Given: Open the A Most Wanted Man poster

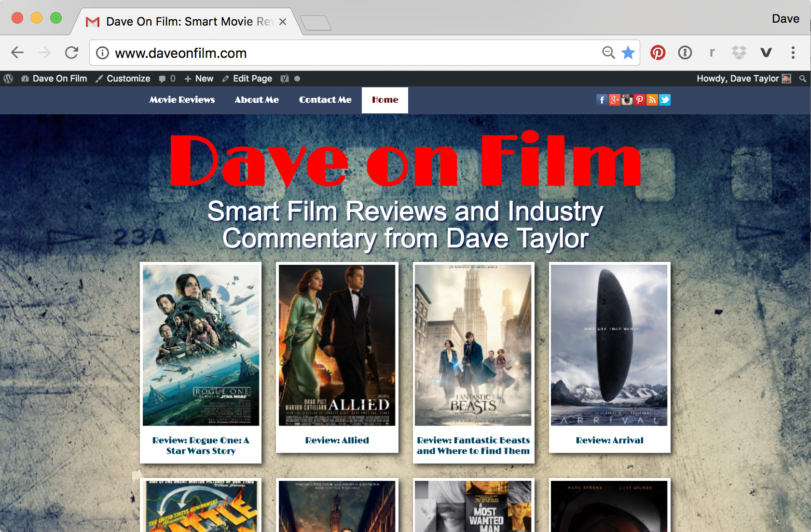Looking at the screenshot, I should click(473, 506).
